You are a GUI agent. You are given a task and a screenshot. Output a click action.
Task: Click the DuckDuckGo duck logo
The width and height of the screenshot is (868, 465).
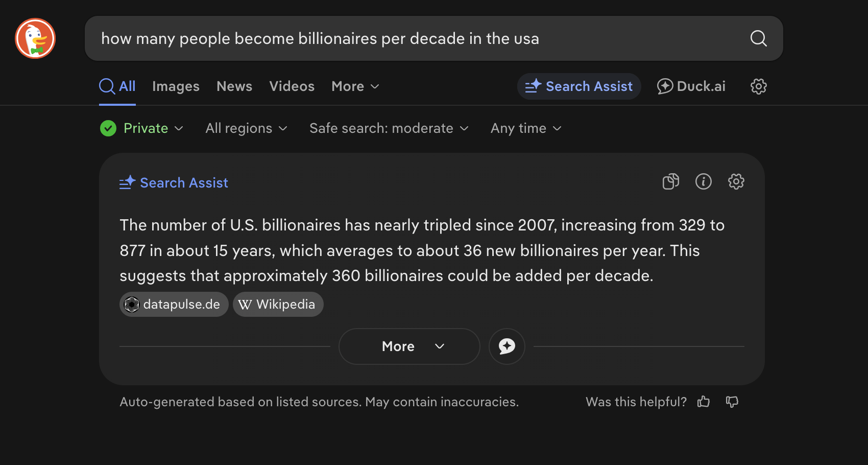[x=35, y=38]
